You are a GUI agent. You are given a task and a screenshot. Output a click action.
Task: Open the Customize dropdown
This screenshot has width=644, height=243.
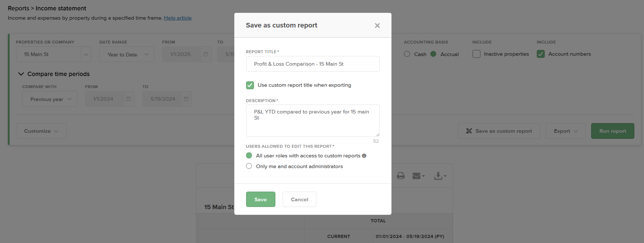coord(41,131)
